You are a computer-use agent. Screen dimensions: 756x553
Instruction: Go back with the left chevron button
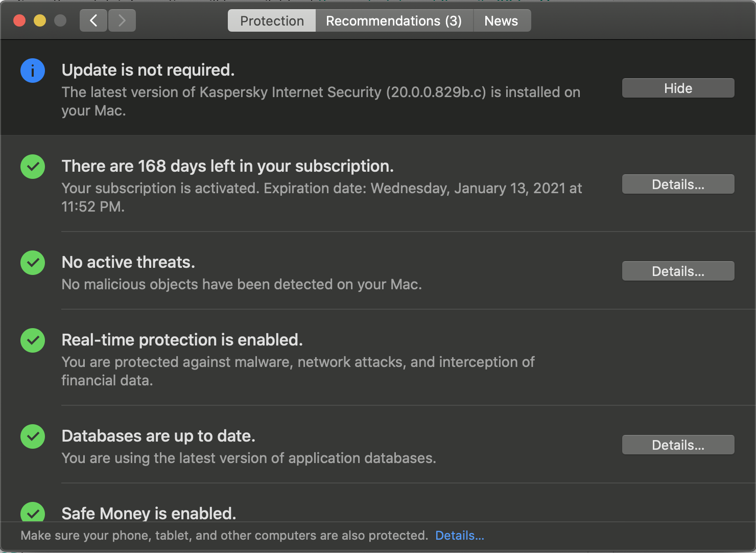[93, 20]
